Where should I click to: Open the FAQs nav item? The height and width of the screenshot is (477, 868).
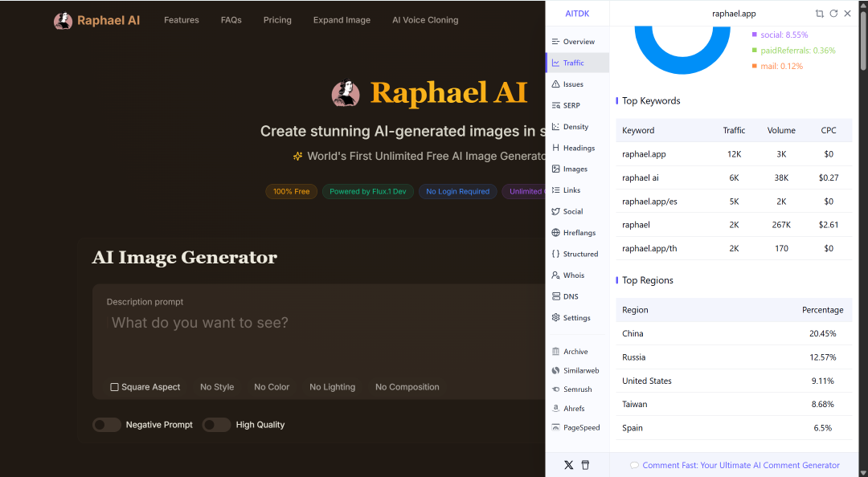point(231,20)
